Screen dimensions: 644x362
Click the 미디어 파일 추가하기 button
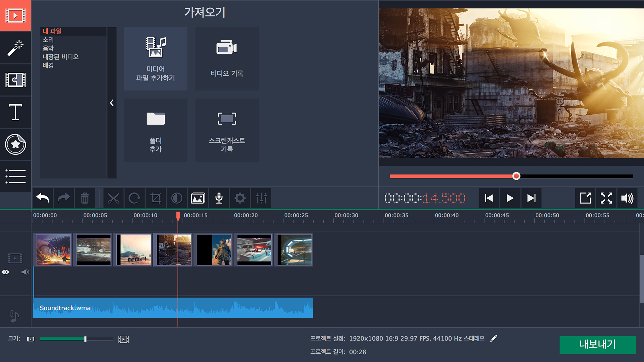156,59
